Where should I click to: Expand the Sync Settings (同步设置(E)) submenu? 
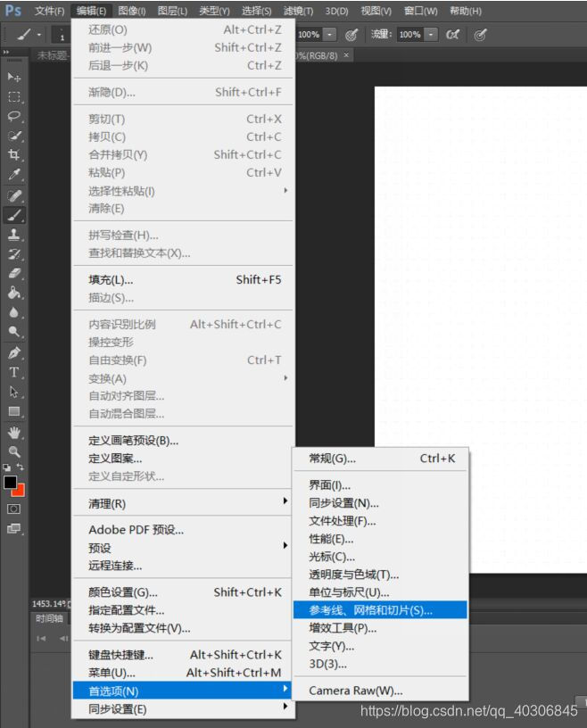click(184, 709)
